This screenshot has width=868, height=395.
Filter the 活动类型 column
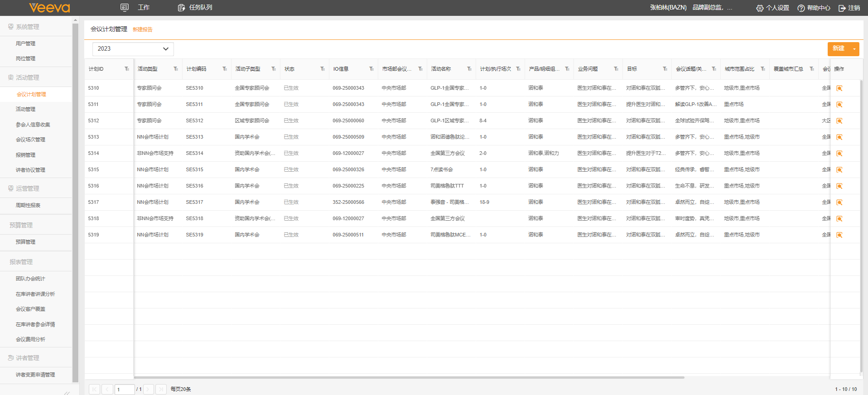(176, 69)
